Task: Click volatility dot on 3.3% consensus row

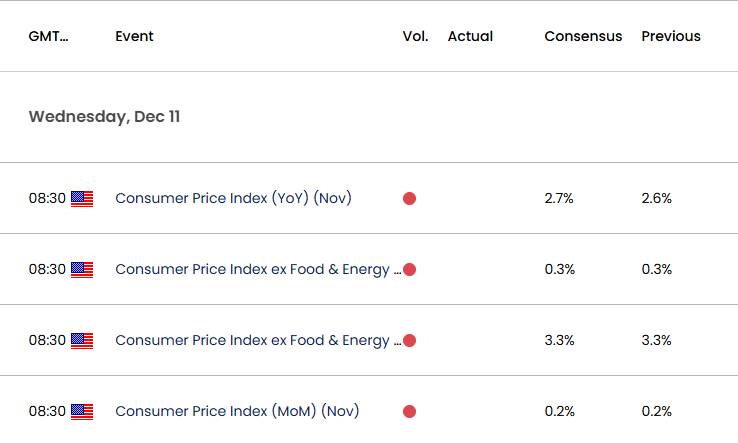Action: (x=409, y=340)
